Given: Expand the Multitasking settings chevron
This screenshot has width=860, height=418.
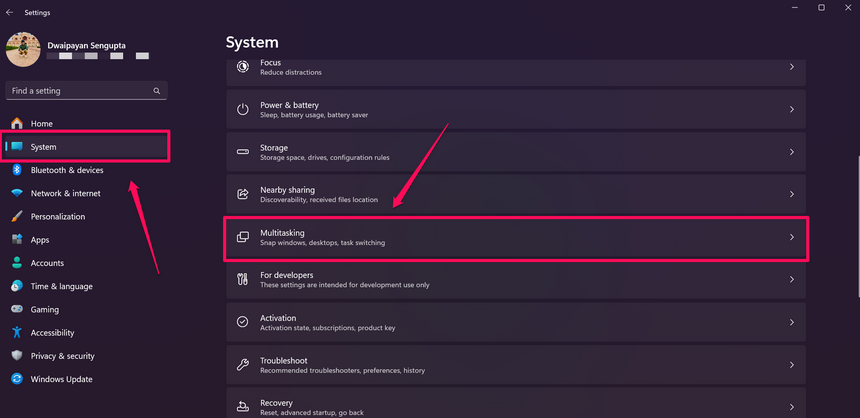Looking at the screenshot, I should coord(791,237).
